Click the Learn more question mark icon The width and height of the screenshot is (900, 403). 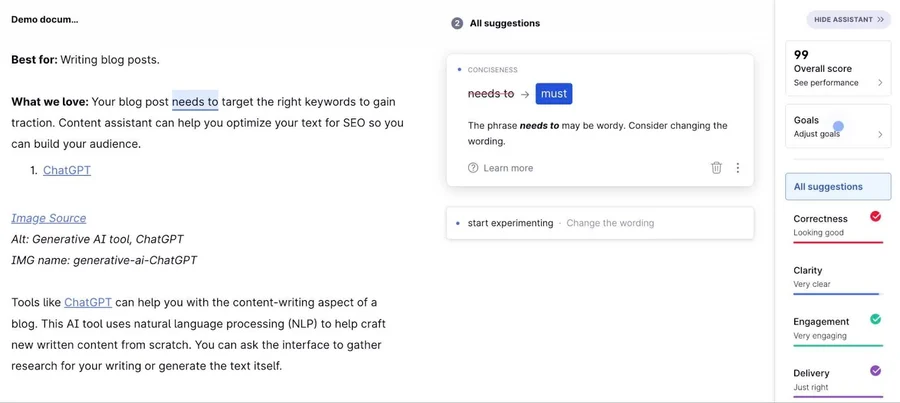473,168
